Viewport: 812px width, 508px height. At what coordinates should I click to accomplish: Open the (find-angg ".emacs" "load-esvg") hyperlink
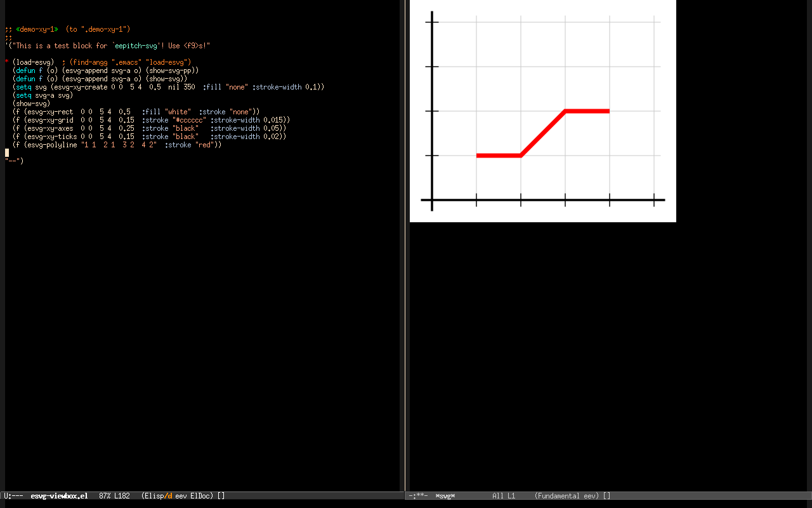[131, 62]
